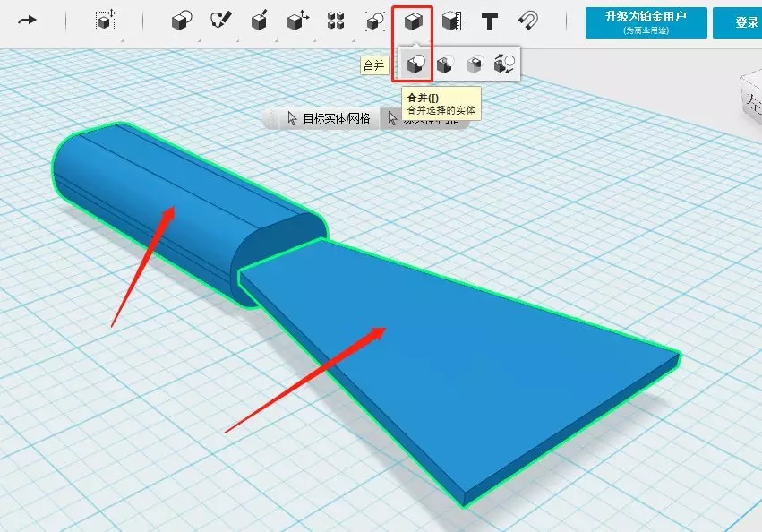Click the Redo arrow in the toolbar

(x=27, y=21)
